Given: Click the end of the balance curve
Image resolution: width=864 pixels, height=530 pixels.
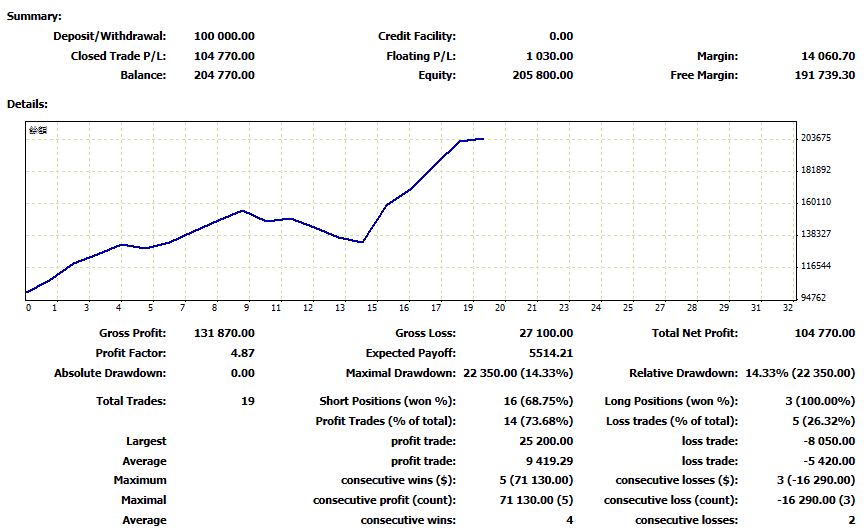Looking at the screenshot, I should click(x=483, y=139).
